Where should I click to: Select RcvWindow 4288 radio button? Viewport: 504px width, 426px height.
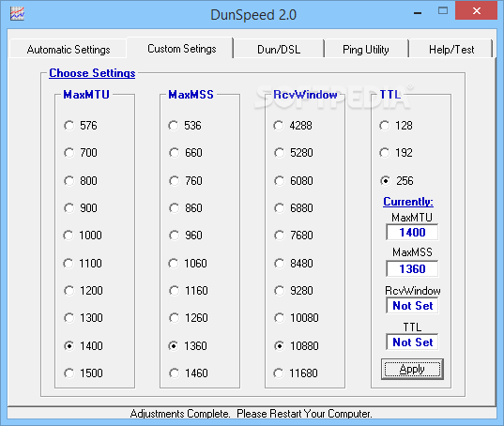293,126
